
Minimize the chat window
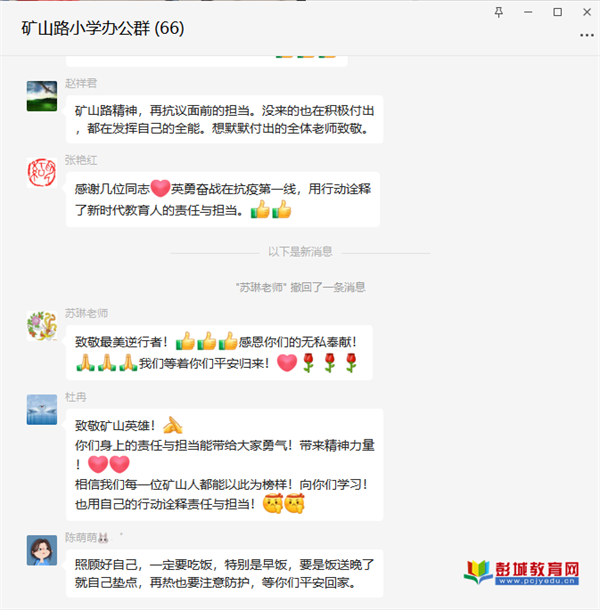click(528, 12)
